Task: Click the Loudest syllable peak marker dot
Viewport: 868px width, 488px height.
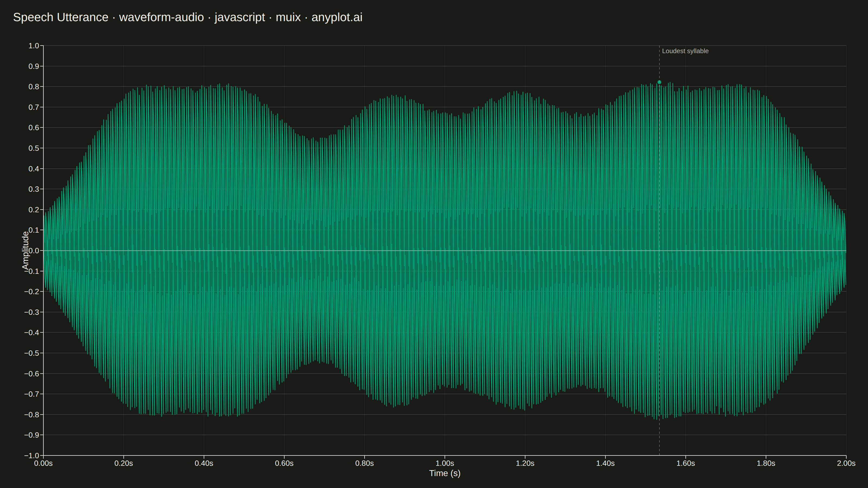Action: point(659,82)
